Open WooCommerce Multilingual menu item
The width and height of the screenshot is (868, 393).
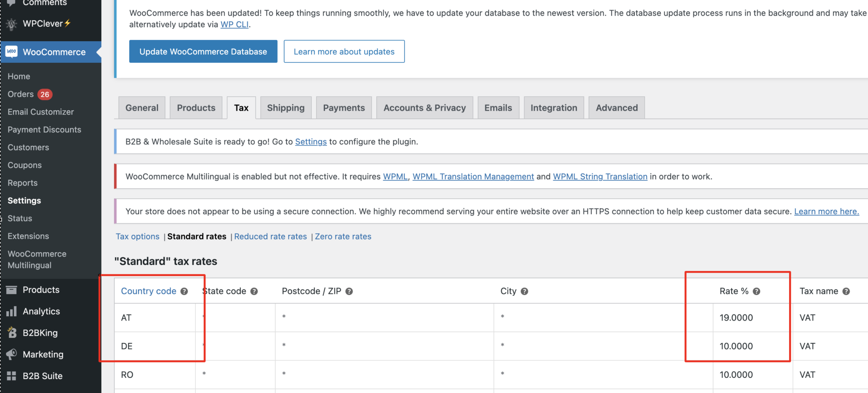(x=37, y=259)
